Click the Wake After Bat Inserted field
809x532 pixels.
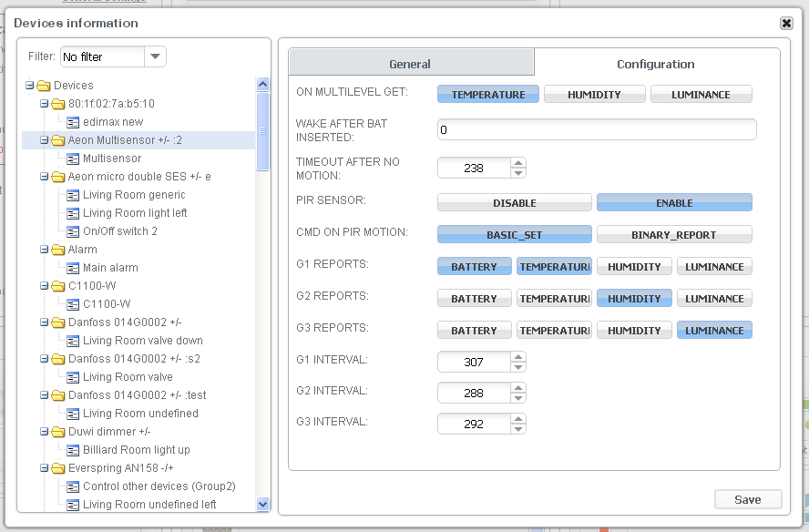(x=597, y=130)
